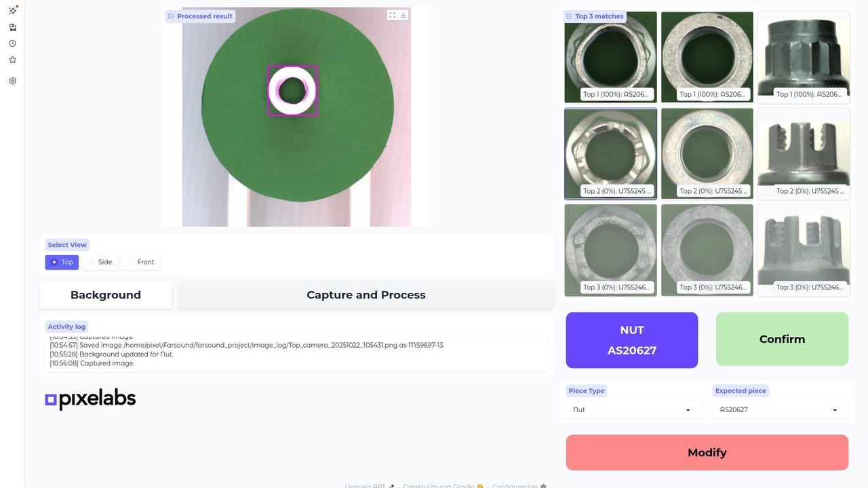
Task: Click the star favorites icon in sidebar
Action: pos(12,60)
